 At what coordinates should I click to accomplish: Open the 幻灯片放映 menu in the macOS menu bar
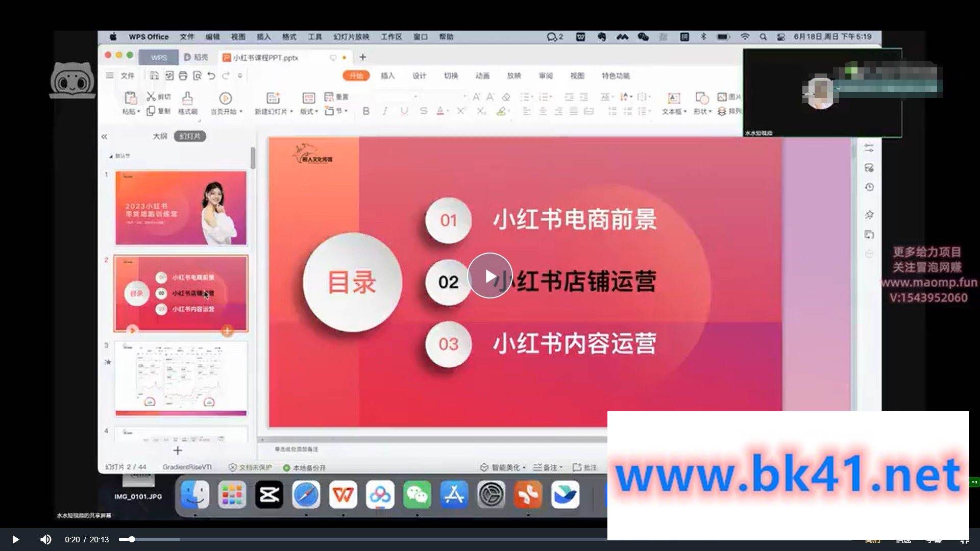tap(351, 37)
